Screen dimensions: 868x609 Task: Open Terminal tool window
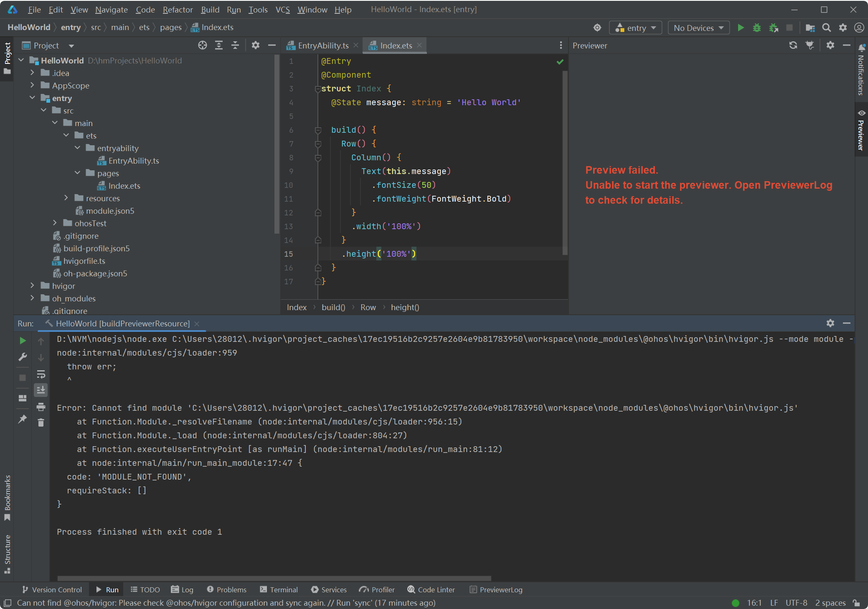pos(279,590)
